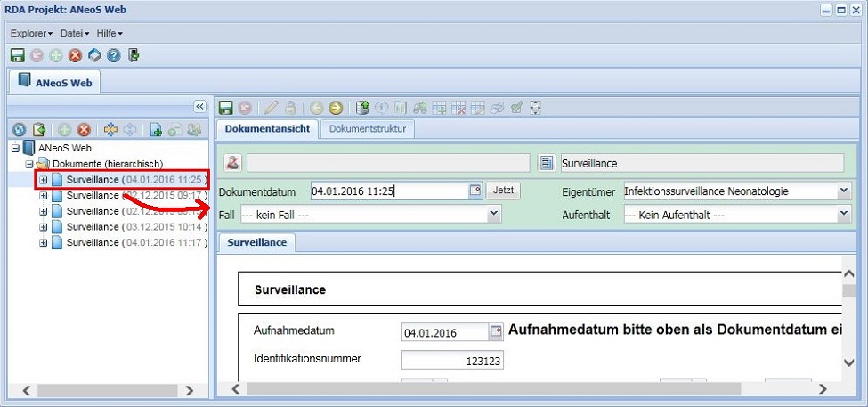Expand the Surveillance 04.01.2016 11:25 tree node

pyautogui.click(x=45, y=180)
